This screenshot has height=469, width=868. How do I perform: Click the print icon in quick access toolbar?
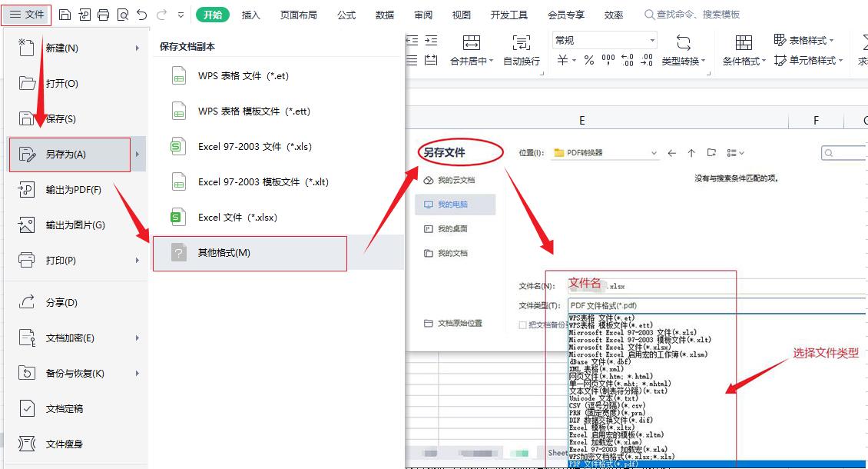click(x=103, y=15)
